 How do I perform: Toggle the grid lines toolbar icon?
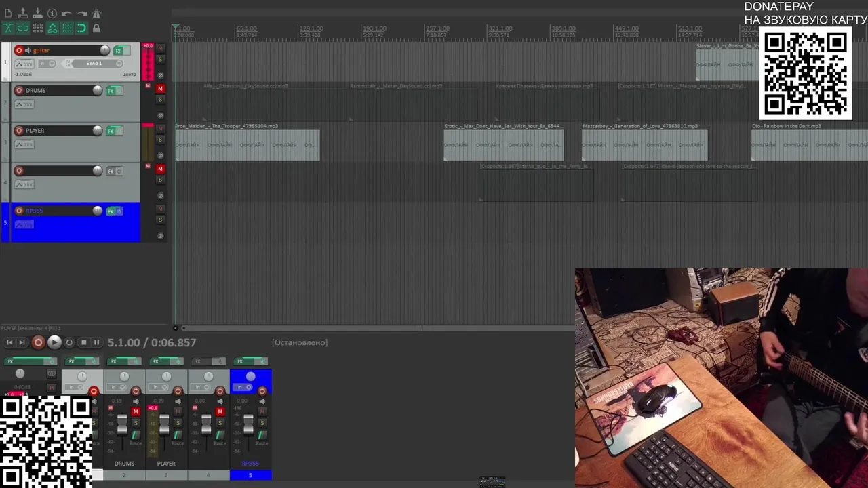(x=67, y=28)
